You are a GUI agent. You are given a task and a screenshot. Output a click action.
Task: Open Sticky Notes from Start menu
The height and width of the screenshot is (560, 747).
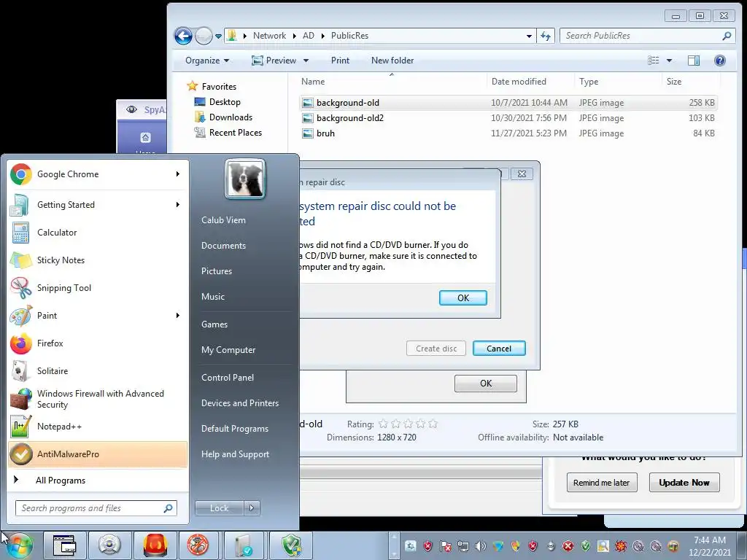98,260
